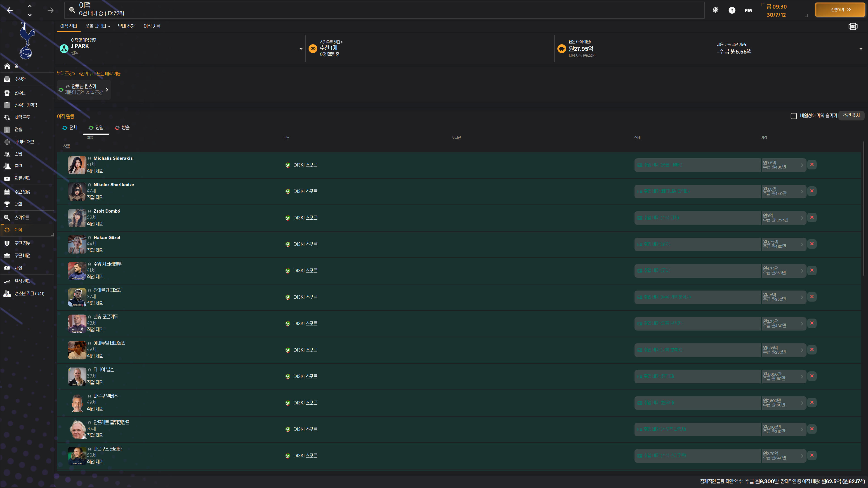Select the 전체 filter option
The width and height of the screenshot is (868, 488).
click(70, 128)
